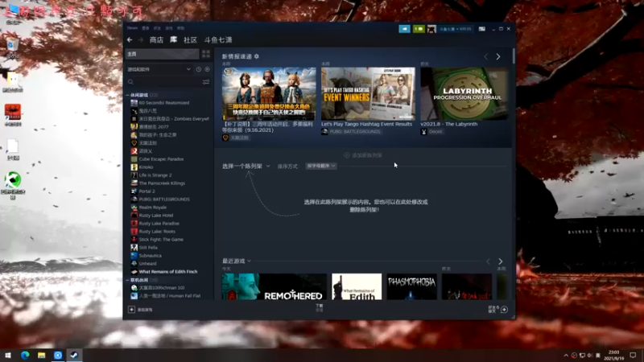This screenshot has height=362, width=644.
Task: Toggle library grid view icon
Action: [206, 54]
